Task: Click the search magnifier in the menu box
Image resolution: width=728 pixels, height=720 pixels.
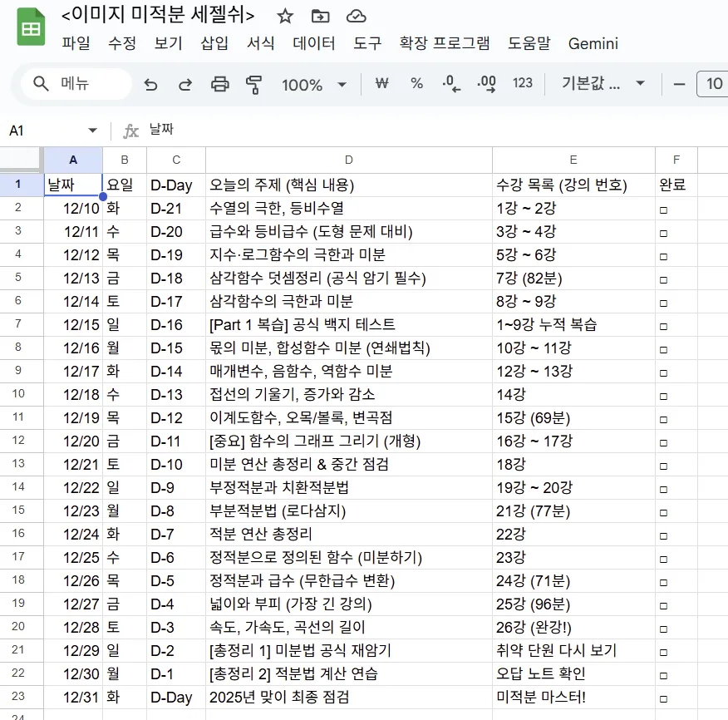Action: [41, 84]
